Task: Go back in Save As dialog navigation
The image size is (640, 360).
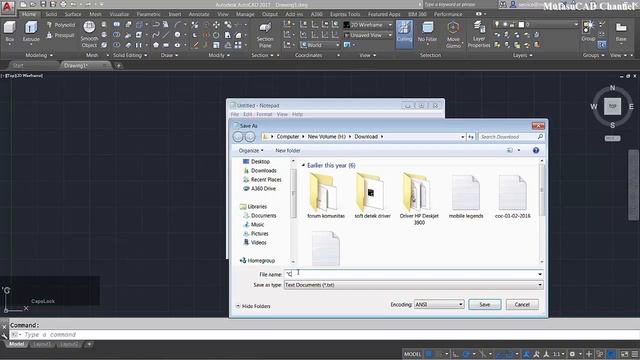Action: (x=238, y=137)
